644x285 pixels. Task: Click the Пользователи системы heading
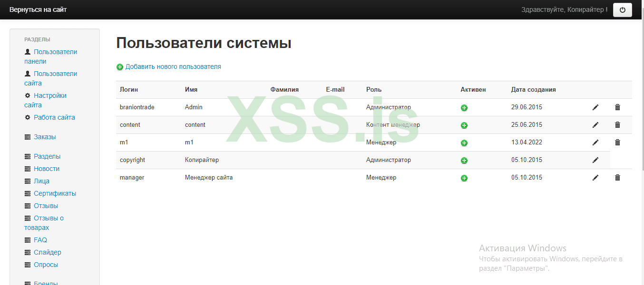click(204, 43)
